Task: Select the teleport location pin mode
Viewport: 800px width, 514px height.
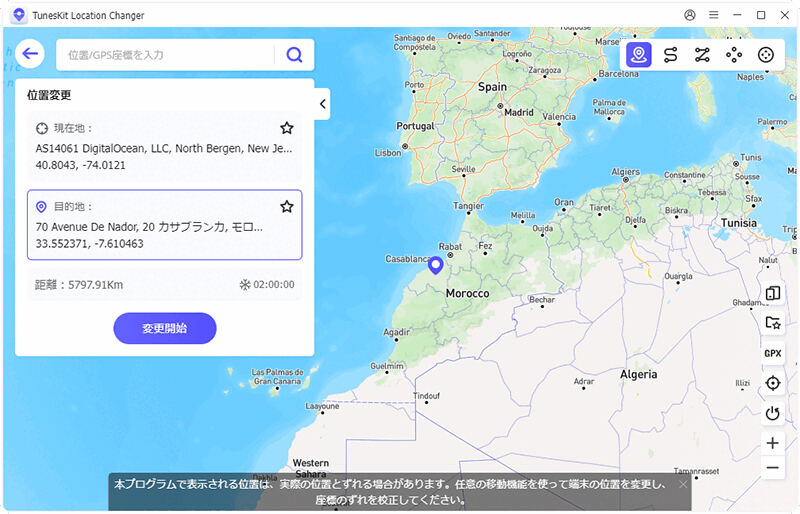Action: coord(639,55)
